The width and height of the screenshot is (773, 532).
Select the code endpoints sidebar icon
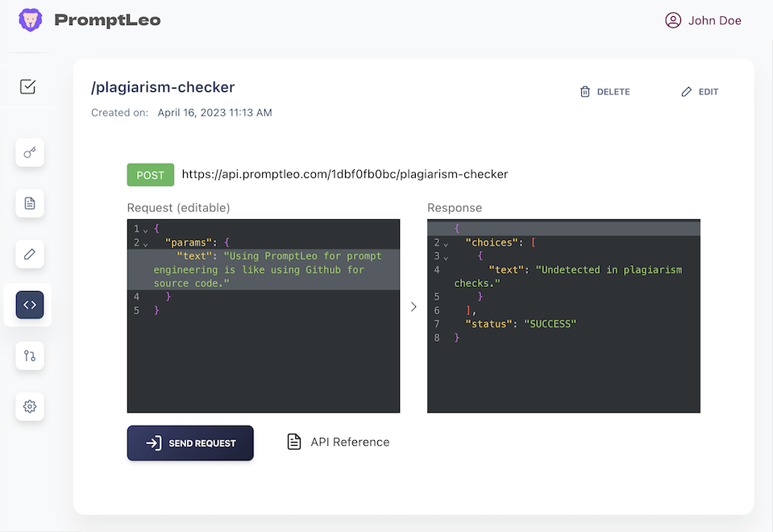(x=30, y=305)
